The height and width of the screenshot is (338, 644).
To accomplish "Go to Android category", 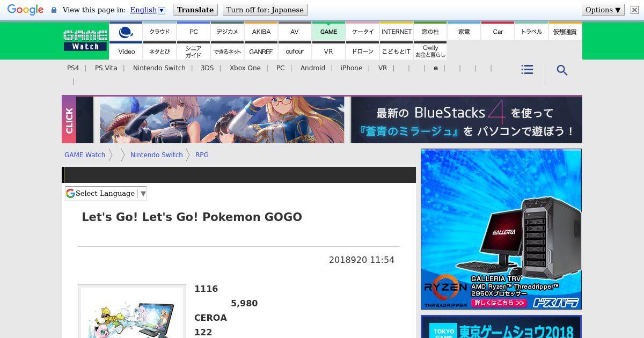I will pos(313,68).
